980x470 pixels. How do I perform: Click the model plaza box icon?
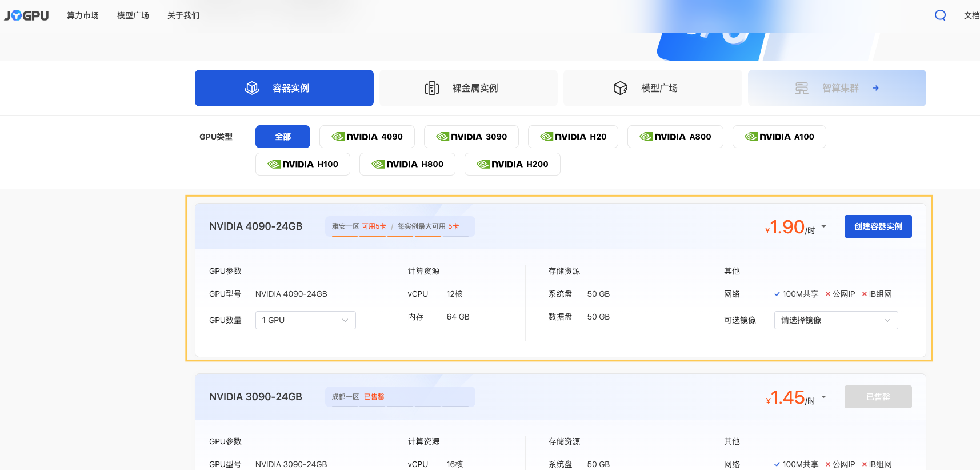click(x=621, y=88)
